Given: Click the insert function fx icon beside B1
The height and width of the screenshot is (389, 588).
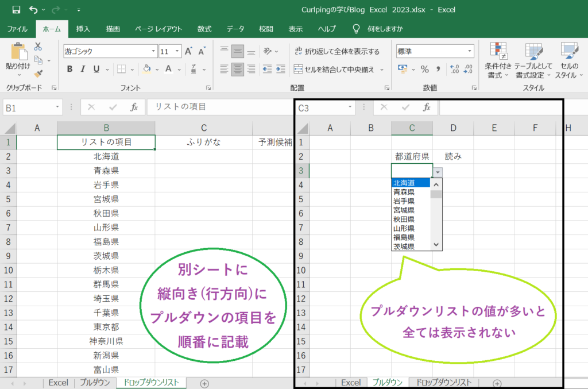Looking at the screenshot, I should tap(134, 107).
